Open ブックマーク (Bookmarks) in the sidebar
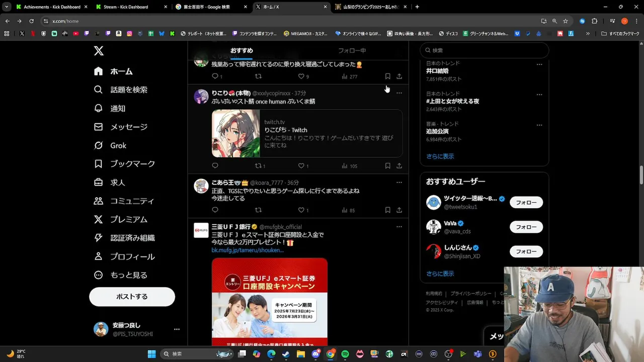 click(x=125, y=164)
